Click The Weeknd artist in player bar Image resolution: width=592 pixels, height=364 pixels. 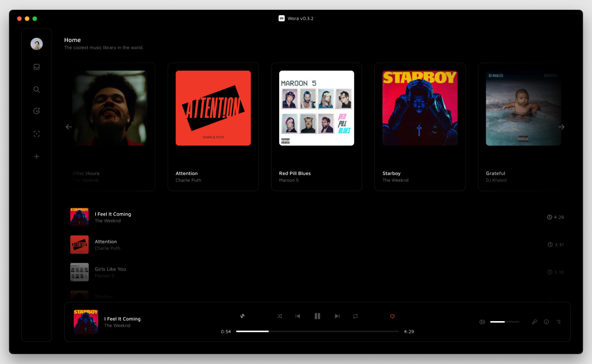pos(117,326)
